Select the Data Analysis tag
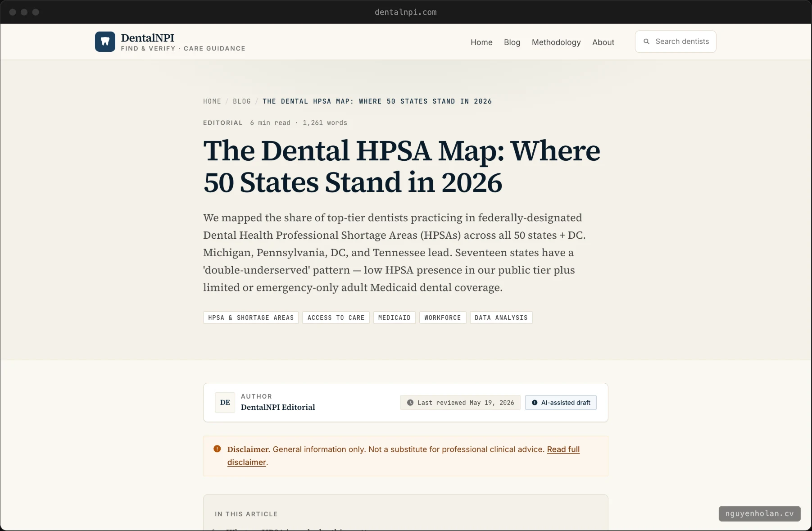 click(501, 318)
